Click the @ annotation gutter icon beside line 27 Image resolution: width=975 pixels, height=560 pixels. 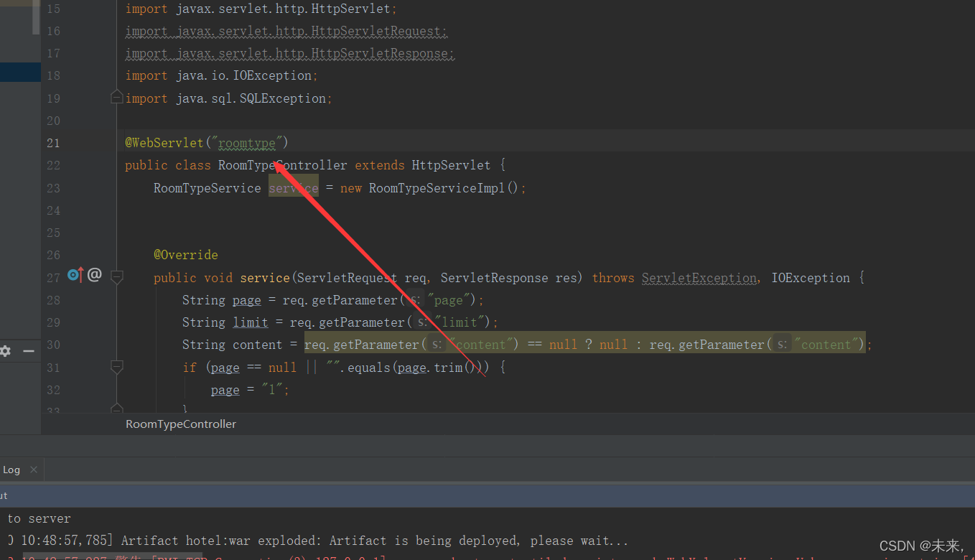[94, 274]
